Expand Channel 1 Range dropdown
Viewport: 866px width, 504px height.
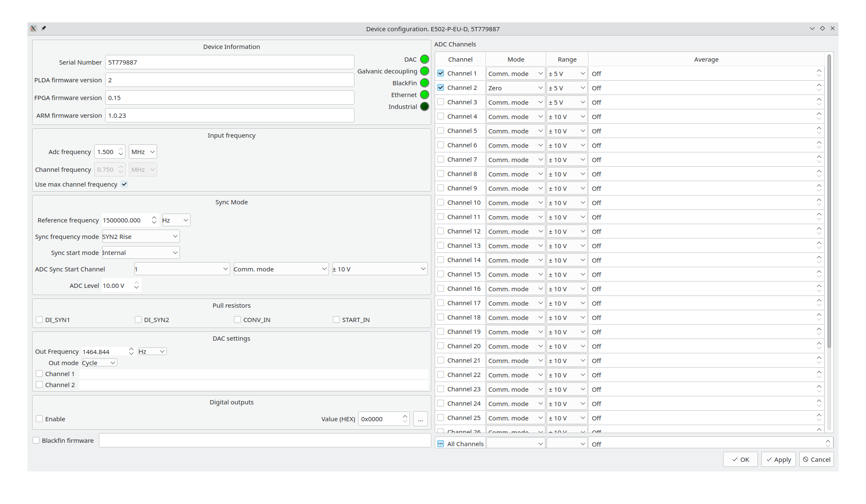click(x=566, y=73)
